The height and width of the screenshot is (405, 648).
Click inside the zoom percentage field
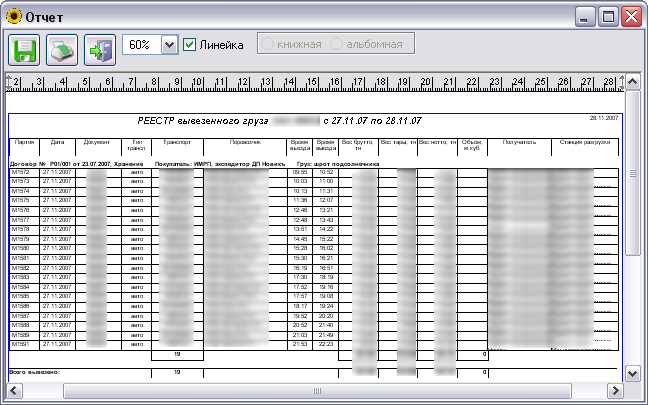pos(140,45)
